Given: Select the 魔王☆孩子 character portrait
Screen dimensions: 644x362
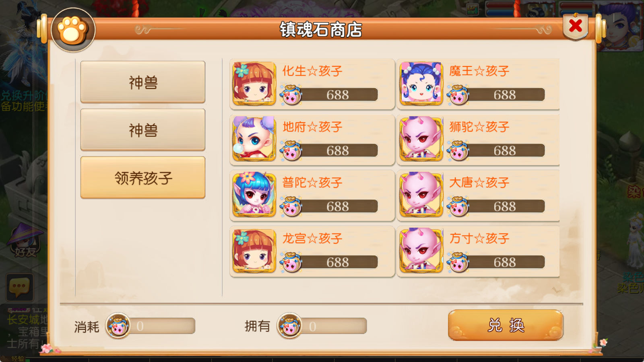Looking at the screenshot, I should [x=421, y=84].
